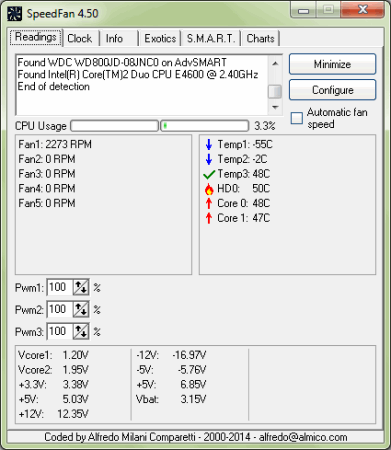Select the Fan3: 0 RPM reading
The height and width of the screenshot is (450, 391).
(x=47, y=174)
